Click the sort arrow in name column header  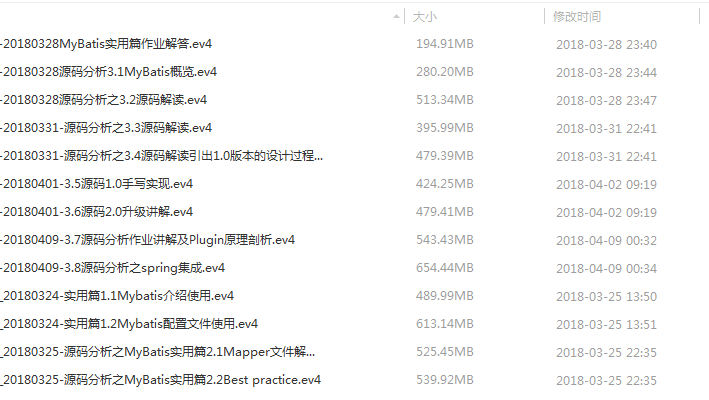[x=397, y=17]
